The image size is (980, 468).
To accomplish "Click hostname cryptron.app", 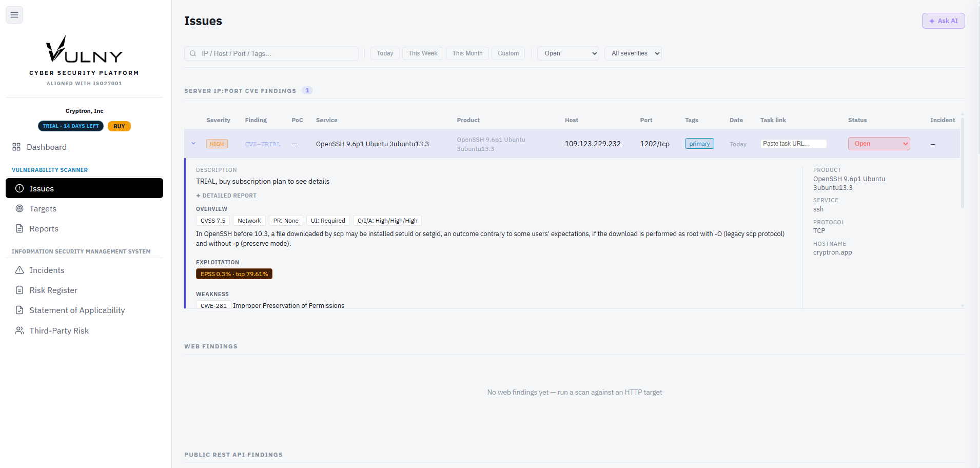I will (x=832, y=252).
